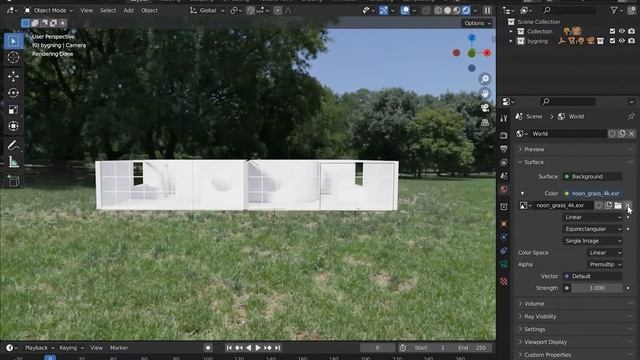Open the viewport View menu

[x=87, y=11]
